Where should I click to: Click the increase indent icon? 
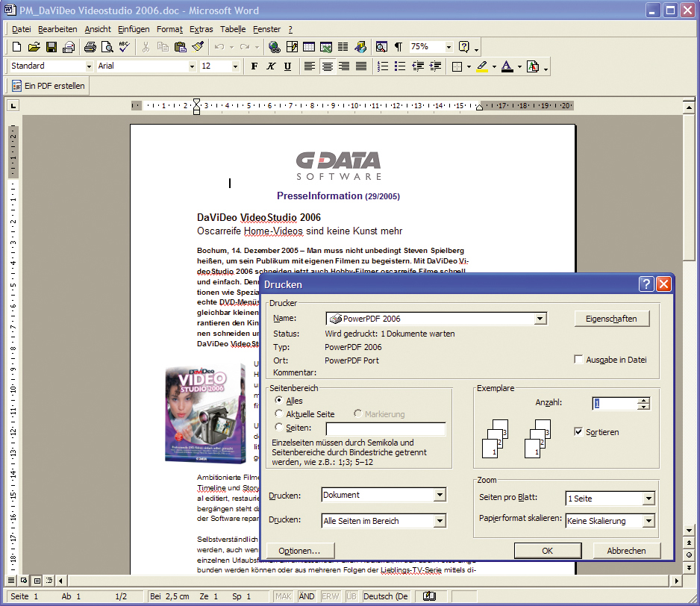click(435, 66)
